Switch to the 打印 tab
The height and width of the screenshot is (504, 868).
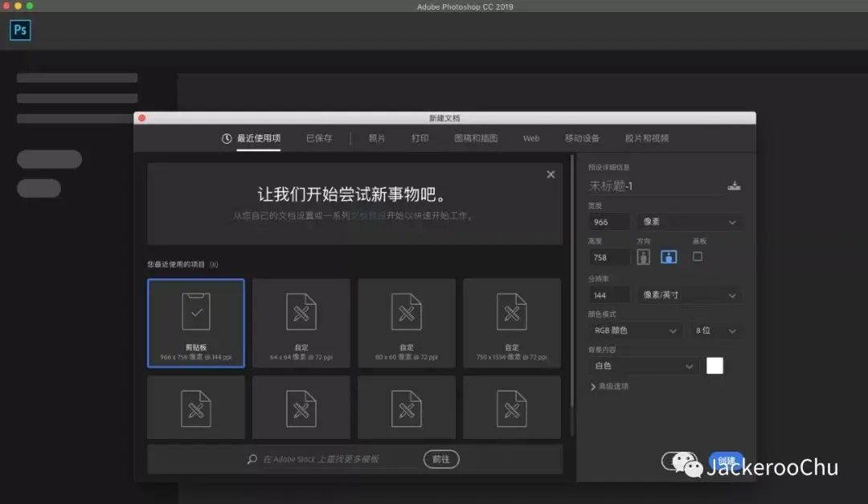(x=420, y=138)
